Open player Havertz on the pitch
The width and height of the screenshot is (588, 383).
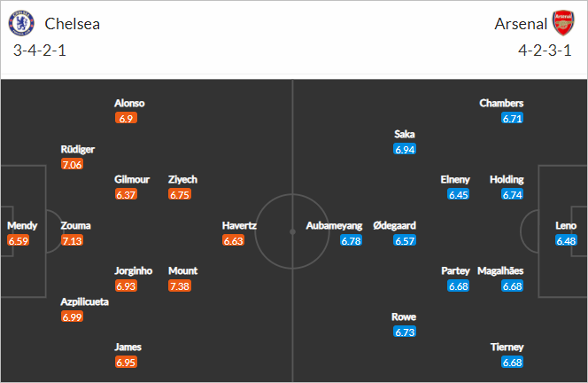(239, 226)
